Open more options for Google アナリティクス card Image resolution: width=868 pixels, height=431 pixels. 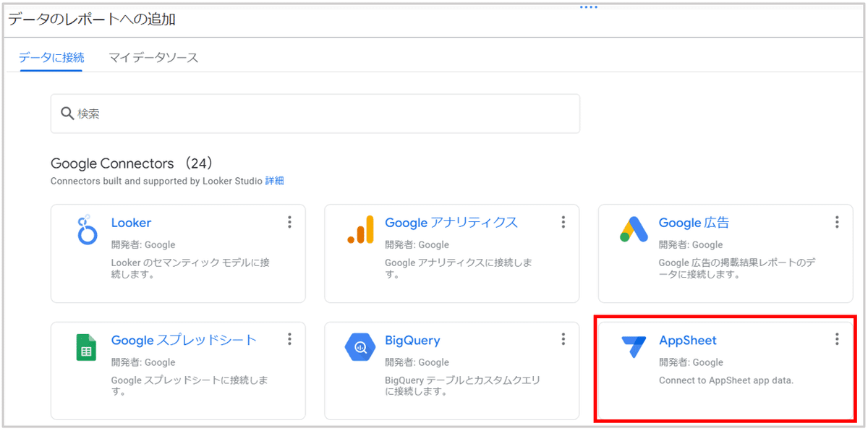(x=563, y=222)
